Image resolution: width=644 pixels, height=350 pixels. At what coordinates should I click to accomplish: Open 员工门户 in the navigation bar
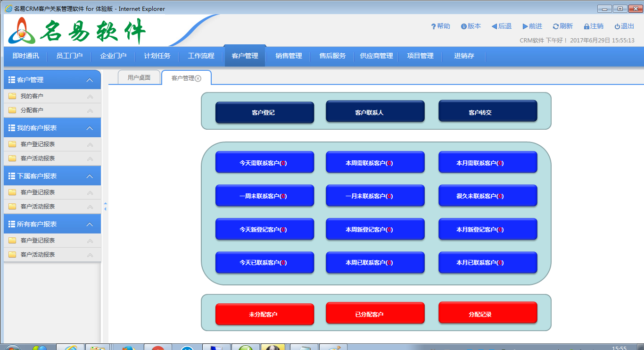(x=69, y=56)
